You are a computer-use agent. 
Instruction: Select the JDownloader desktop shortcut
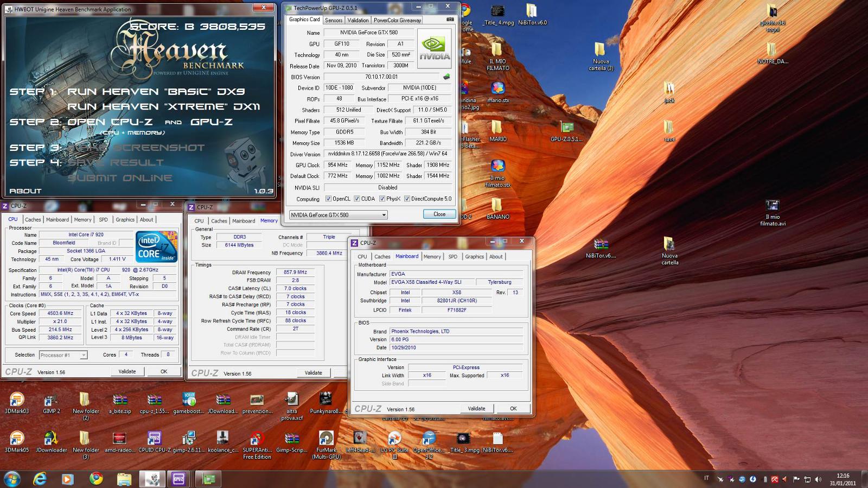click(x=51, y=442)
